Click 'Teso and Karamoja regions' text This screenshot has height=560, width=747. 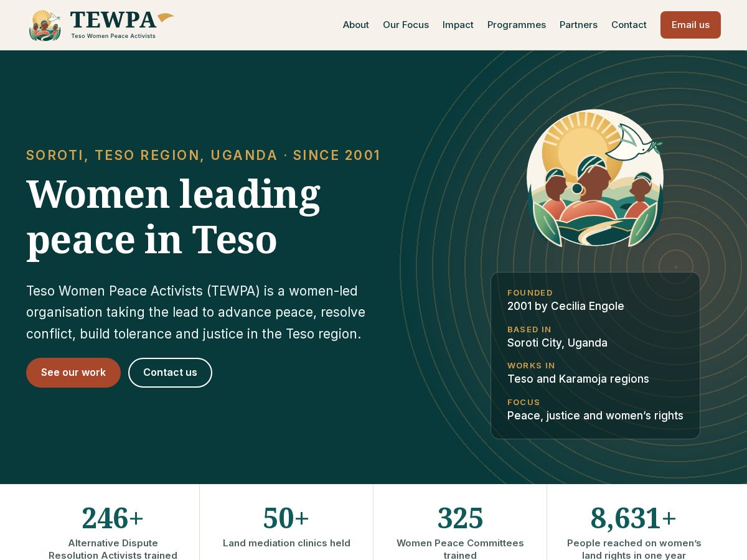tap(578, 379)
